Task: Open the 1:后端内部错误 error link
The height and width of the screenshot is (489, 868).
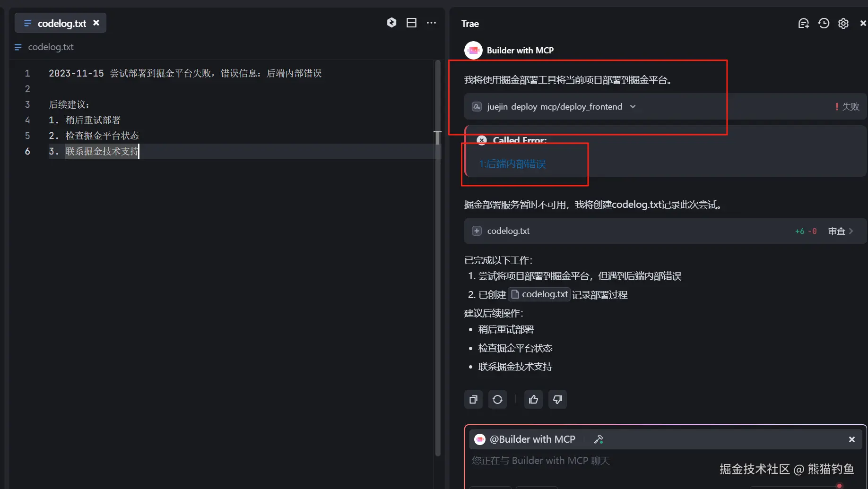Action: pos(512,164)
